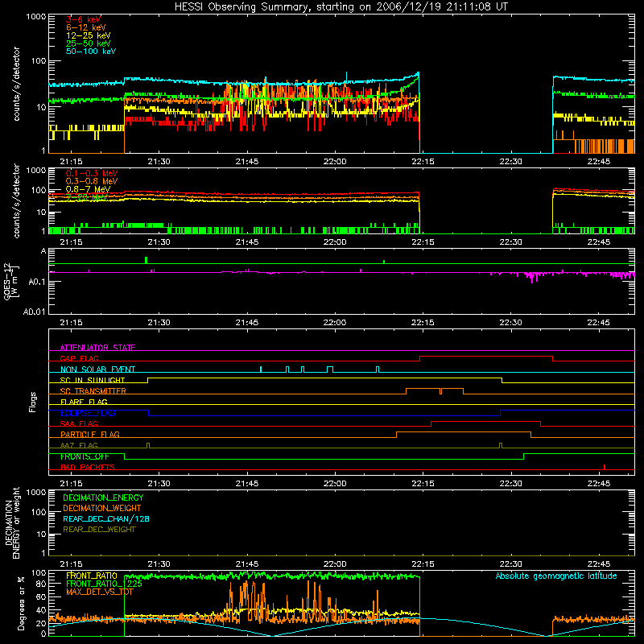Click the AAZ_FLAG label
644x644 pixels.
point(79,445)
